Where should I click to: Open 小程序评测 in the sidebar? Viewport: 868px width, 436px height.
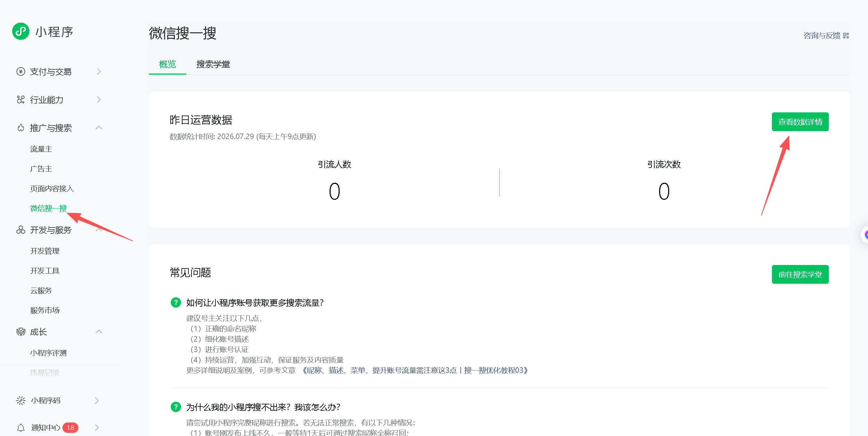pyautogui.click(x=48, y=353)
